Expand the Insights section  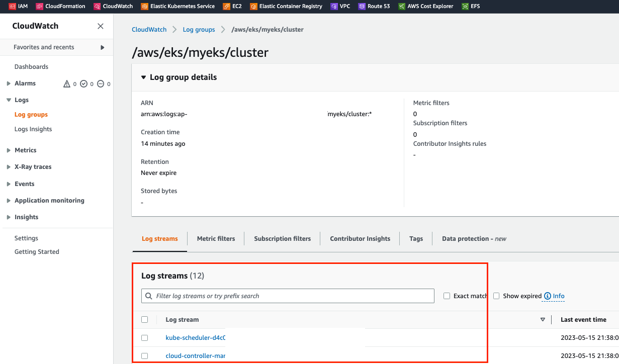(x=9, y=217)
